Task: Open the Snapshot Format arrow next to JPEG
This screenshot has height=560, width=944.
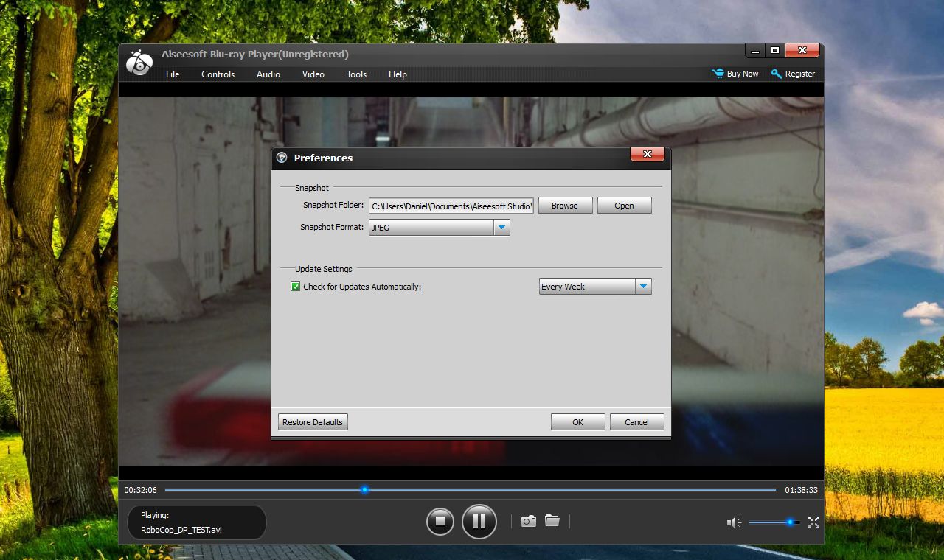Action: [502, 228]
